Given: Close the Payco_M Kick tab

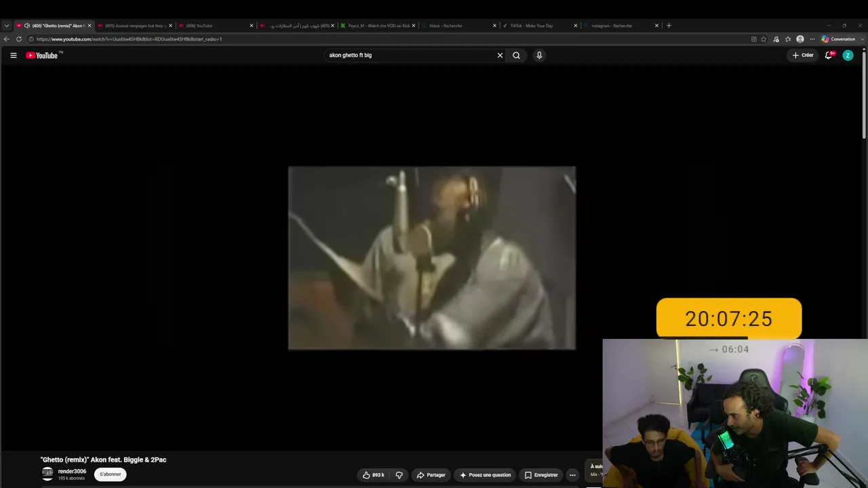Looking at the screenshot, I should 413,26.
